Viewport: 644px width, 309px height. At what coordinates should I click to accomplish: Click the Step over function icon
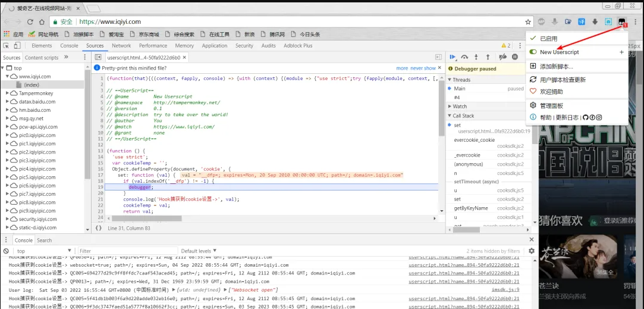click(x=464, y=57)
